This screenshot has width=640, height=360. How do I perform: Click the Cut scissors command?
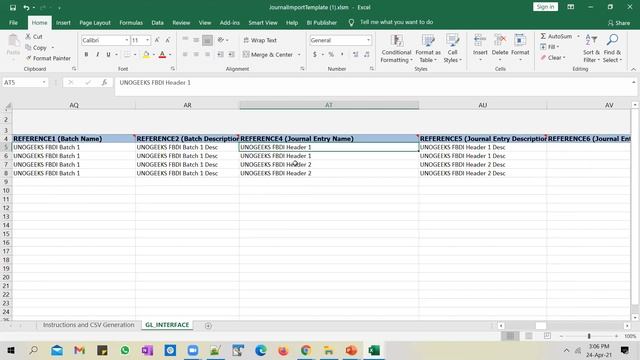tap(34, 36)
